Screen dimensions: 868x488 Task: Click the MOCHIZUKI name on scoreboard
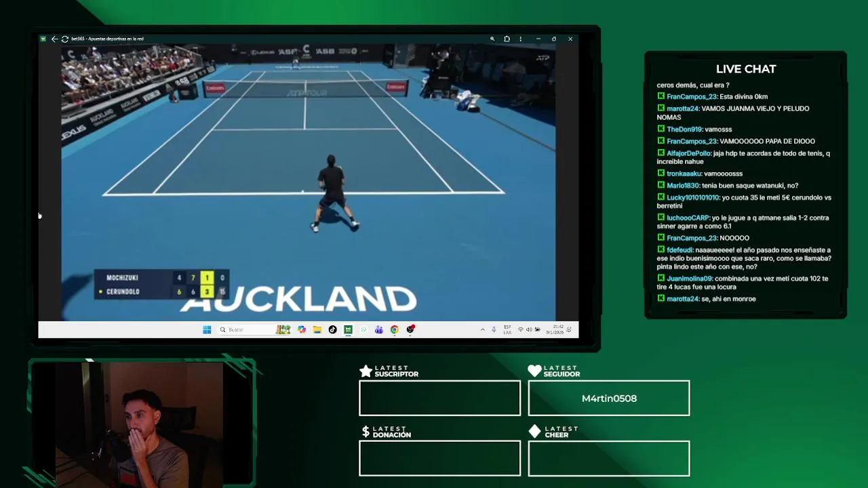pyautogui.click(x=122, y=278)
